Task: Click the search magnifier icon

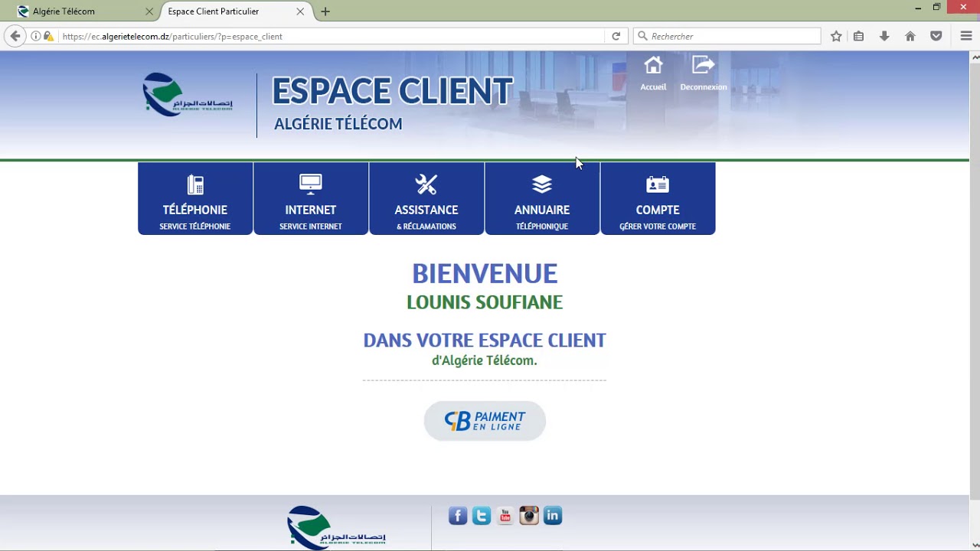Action: click(x=642, y=36)
